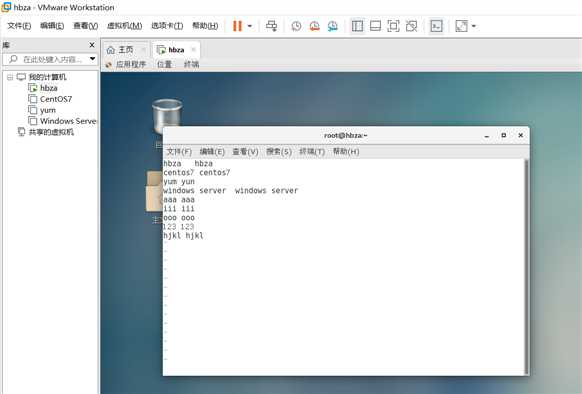
Task: Click the 'aaa aaa' line in terminal
Action: click(179, 200)
